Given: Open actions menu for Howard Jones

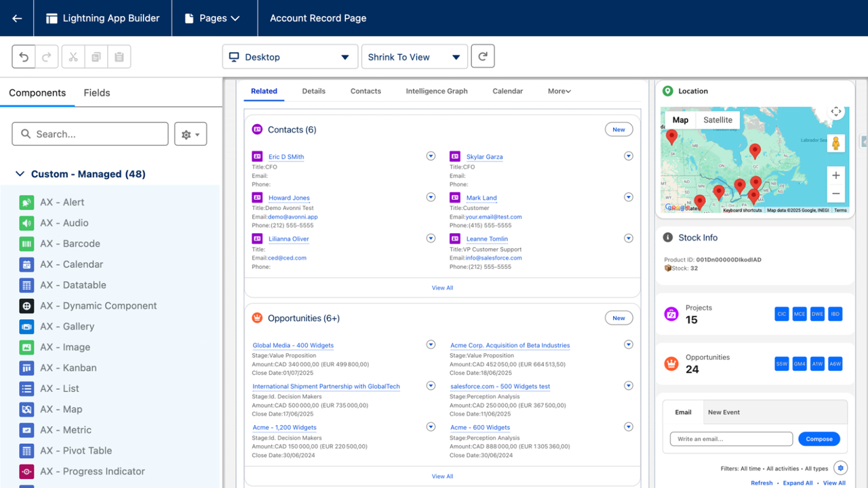Looking at the screenshot, I should (x=431, y=197).
